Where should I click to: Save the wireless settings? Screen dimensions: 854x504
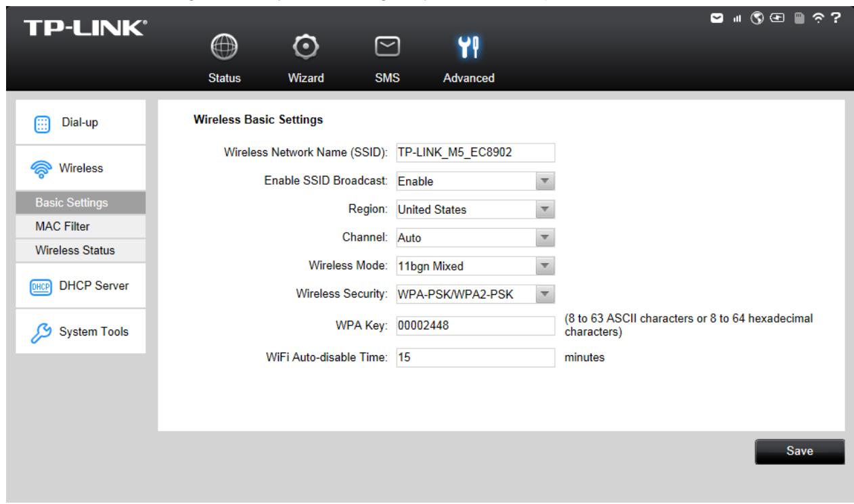click(x=800, y=451)
